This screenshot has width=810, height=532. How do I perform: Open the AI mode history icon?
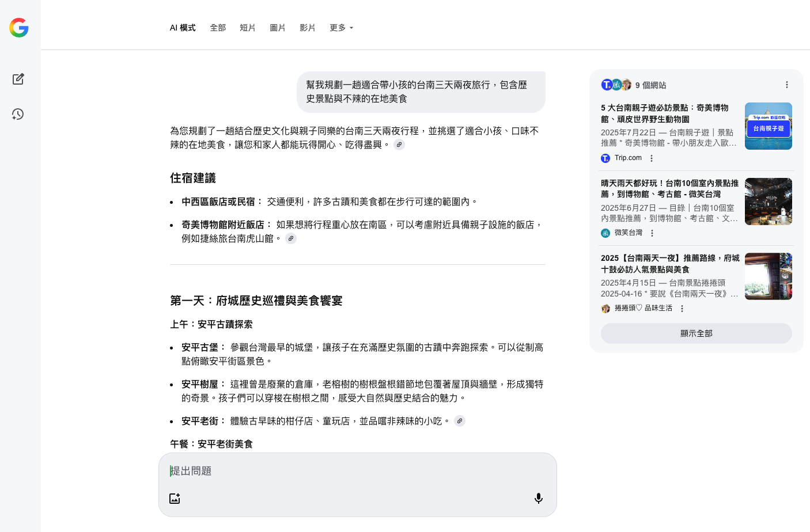[x=18, y=114]
